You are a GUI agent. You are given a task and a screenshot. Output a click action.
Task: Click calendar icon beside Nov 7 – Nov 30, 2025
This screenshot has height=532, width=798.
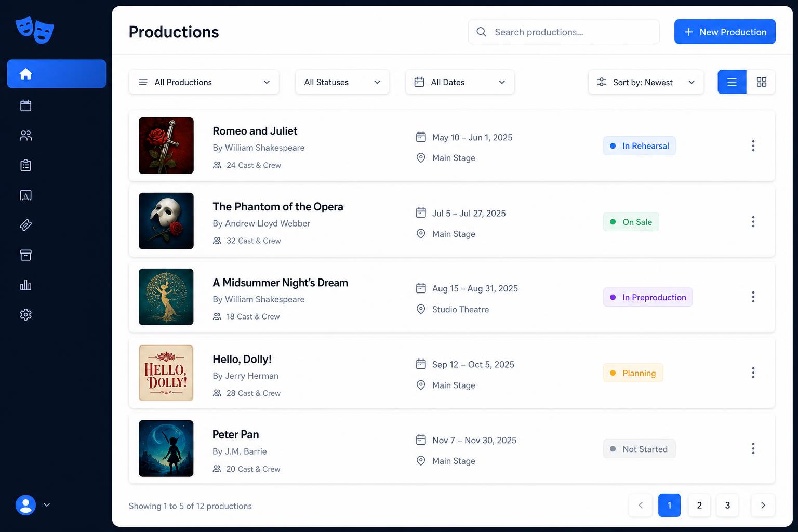421,440
